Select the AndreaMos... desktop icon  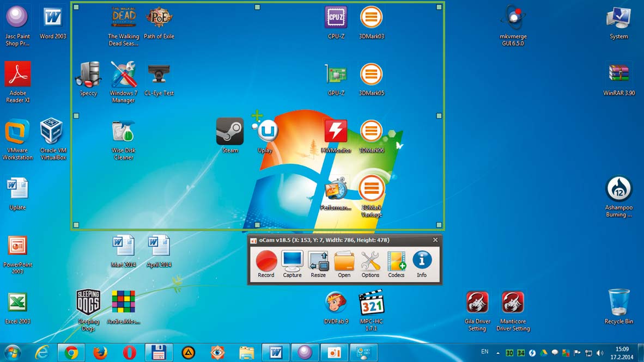[124, 308]
